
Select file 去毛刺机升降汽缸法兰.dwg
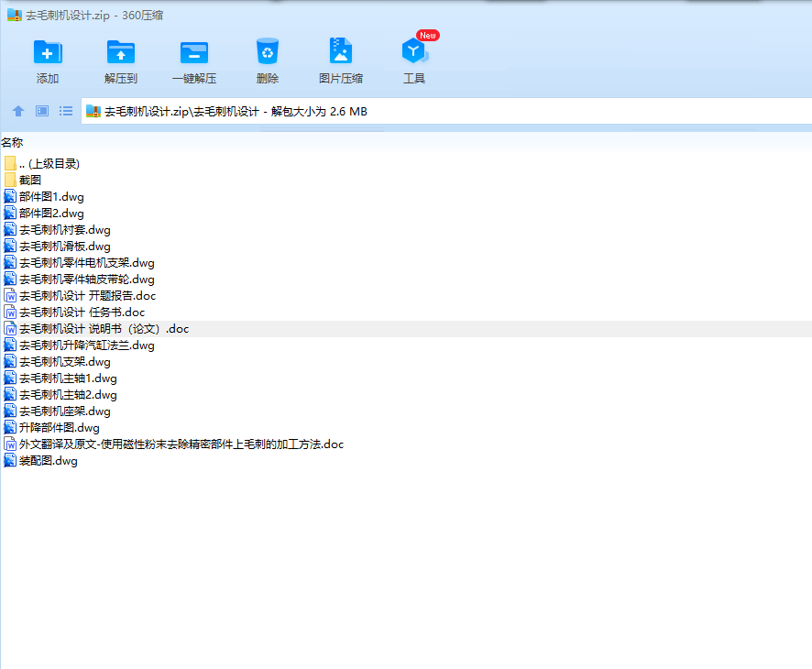coord(87,345)
